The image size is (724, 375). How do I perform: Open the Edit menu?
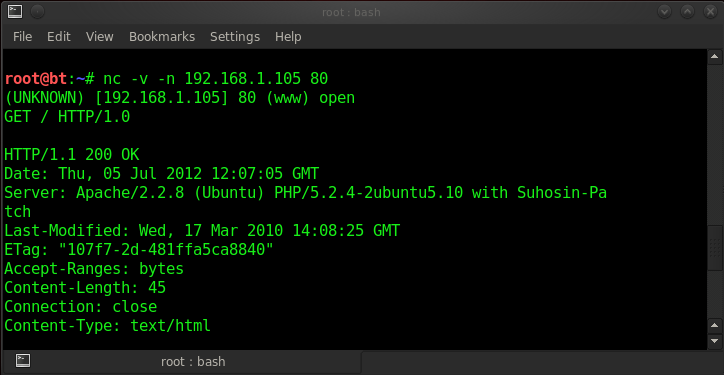tap(59, 36)
